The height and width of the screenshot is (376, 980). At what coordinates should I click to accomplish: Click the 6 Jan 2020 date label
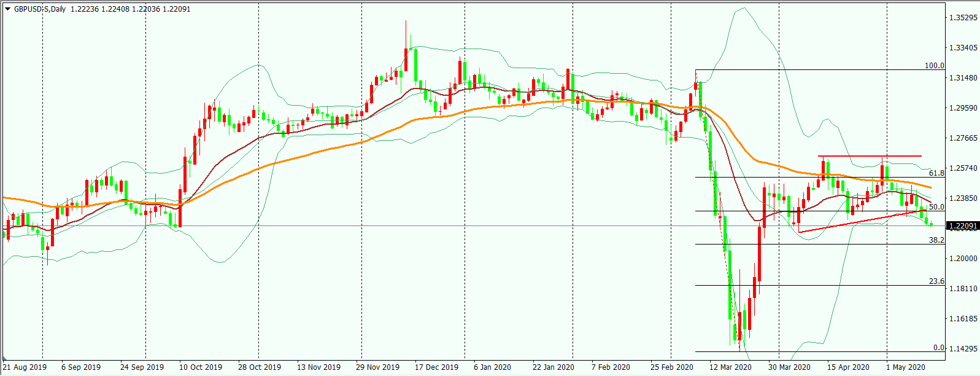click(x=492, y=367)
